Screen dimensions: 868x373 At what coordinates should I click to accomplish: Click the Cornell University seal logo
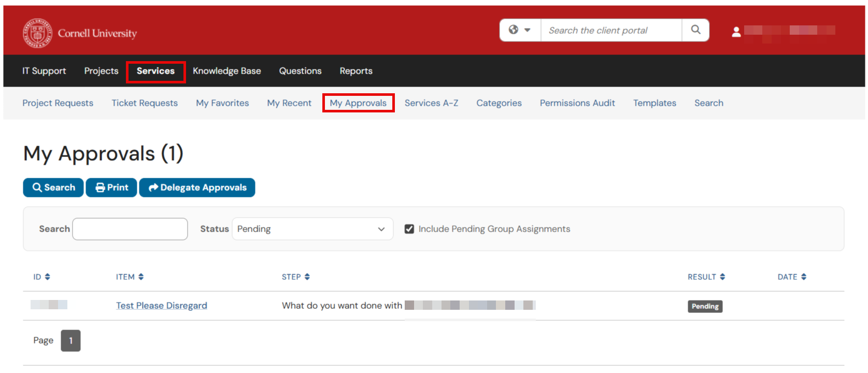pyautogui.click(x=37, y=33)
